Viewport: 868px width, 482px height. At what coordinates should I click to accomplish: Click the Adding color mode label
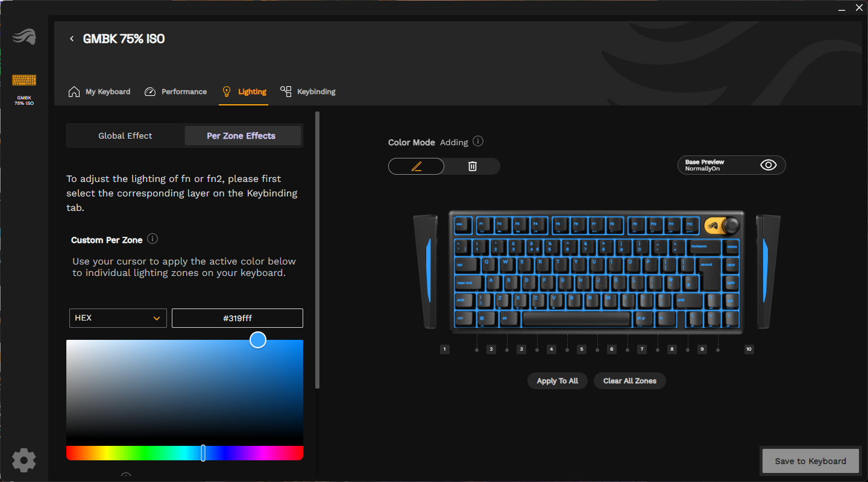454,142
